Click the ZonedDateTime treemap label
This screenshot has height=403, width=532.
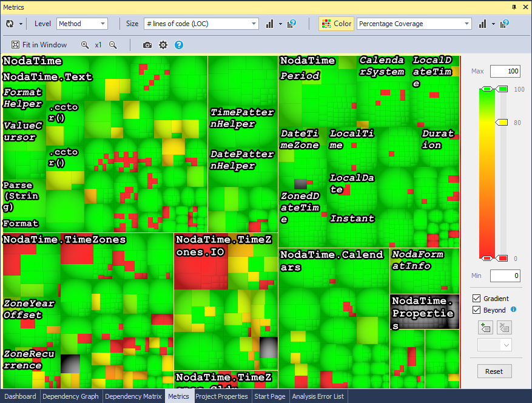click(300, 208)
